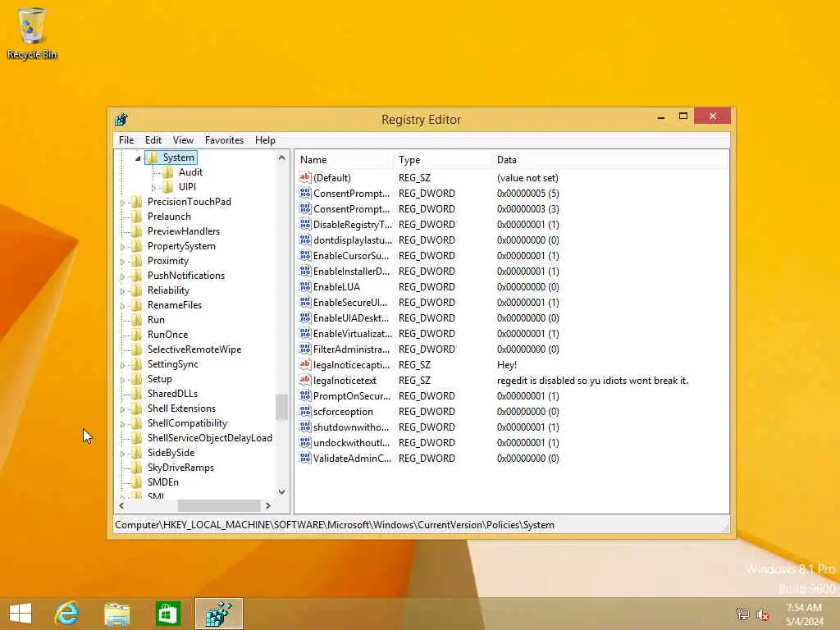Click the tree scroll up arrow
Screen dimensions: 840x630
click(282, 157)
